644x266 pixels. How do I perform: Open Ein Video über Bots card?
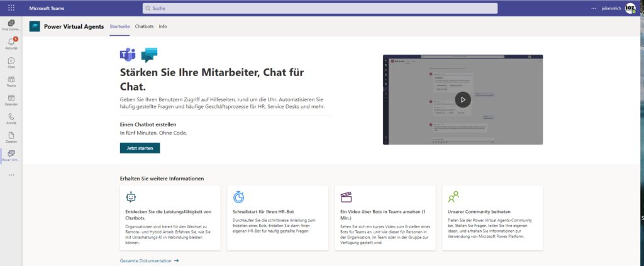tap(386, 218)
